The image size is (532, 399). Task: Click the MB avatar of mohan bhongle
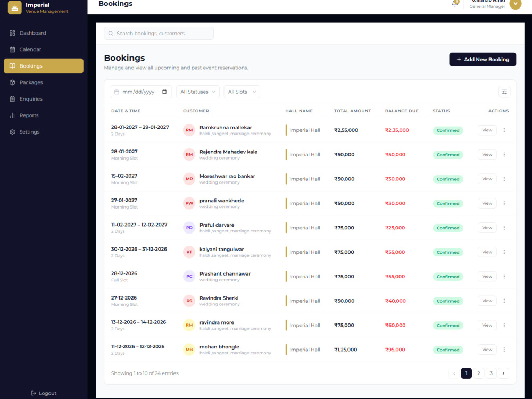point(189,350)
